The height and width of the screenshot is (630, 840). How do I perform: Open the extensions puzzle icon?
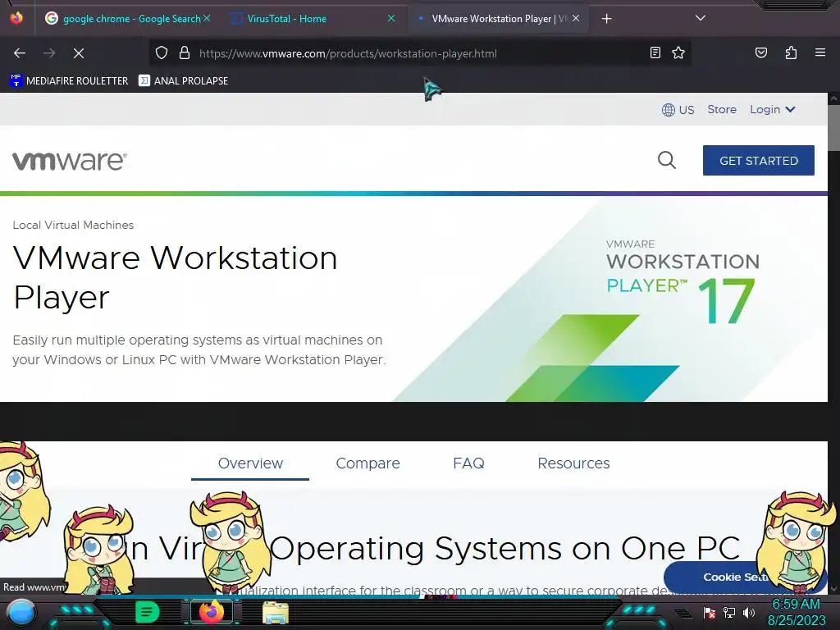click(x=791, y=52)
